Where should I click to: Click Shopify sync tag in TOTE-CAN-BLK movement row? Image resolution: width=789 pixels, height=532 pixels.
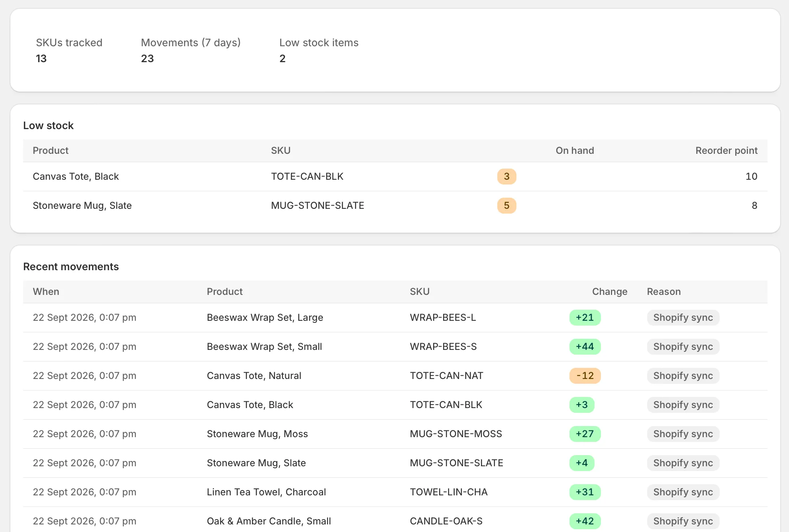pyautogui.click(x=683, y=405)
